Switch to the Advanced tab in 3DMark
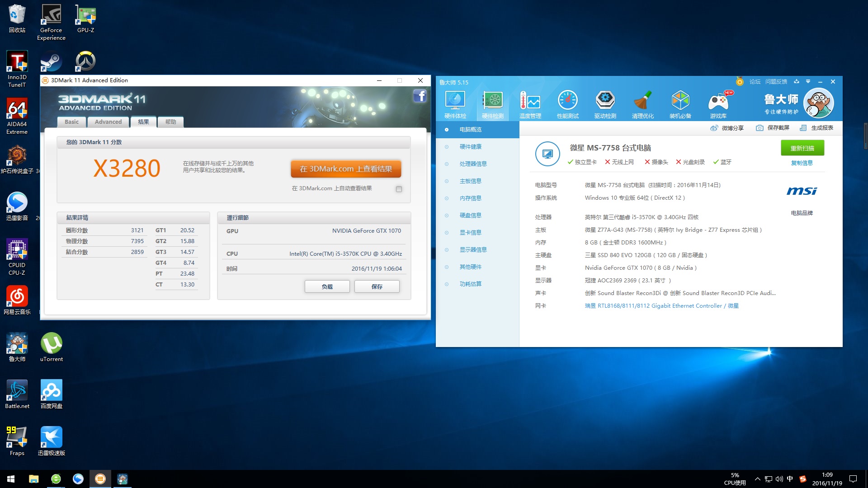This screenshot has height=488, width=868. [108, 122]
